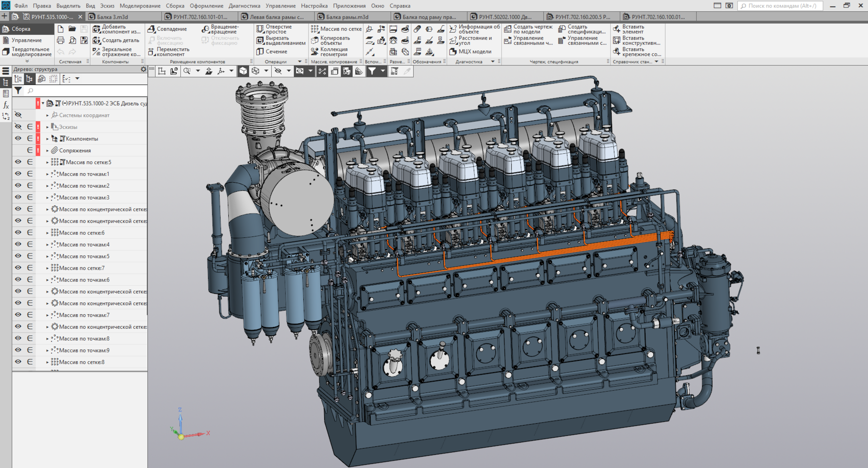Open the variables (fx) side panel icon
Viewport: 868px width, 468px height.
[6, 105]
